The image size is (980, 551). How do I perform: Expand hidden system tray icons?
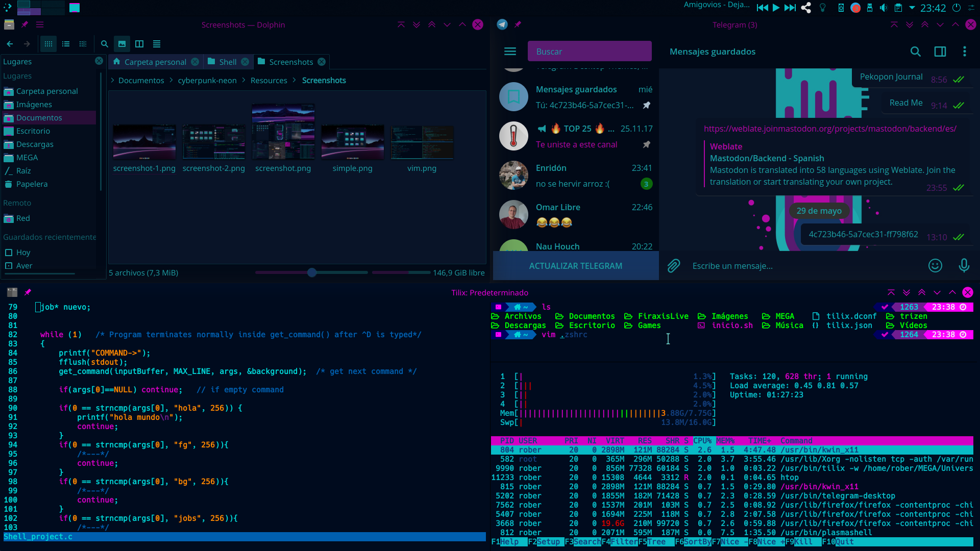point(912,8)
